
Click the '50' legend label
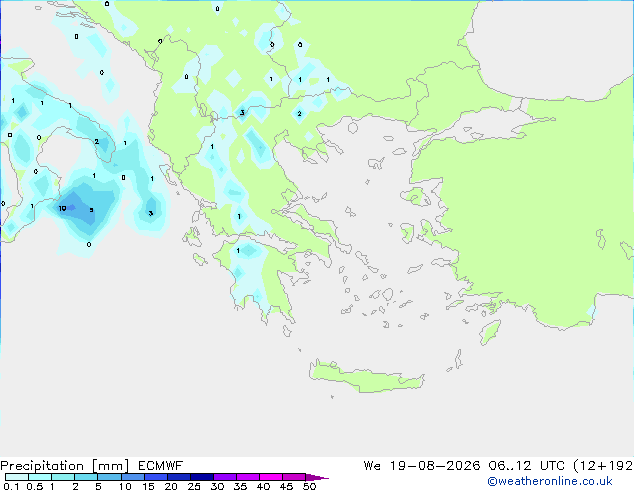pyautogui.click(x=309, y=486)
